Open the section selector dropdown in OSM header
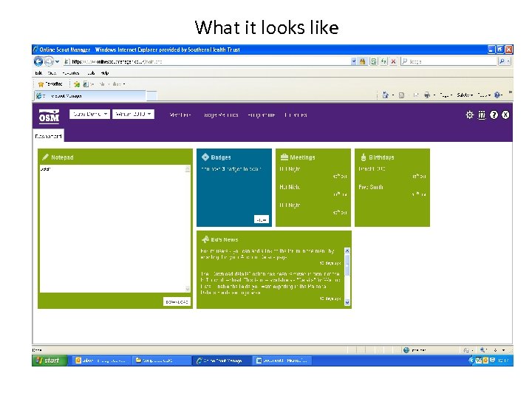 [89, 114]
